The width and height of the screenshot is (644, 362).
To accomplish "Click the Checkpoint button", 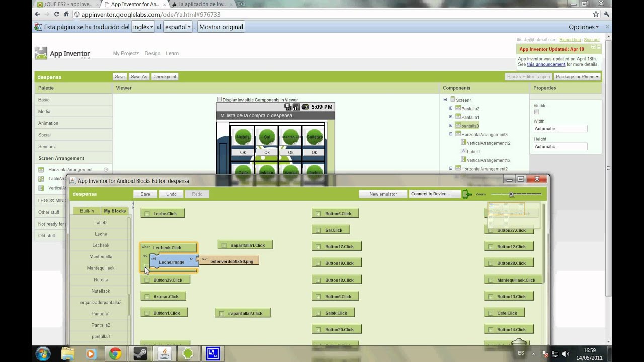I will point(165,77).
